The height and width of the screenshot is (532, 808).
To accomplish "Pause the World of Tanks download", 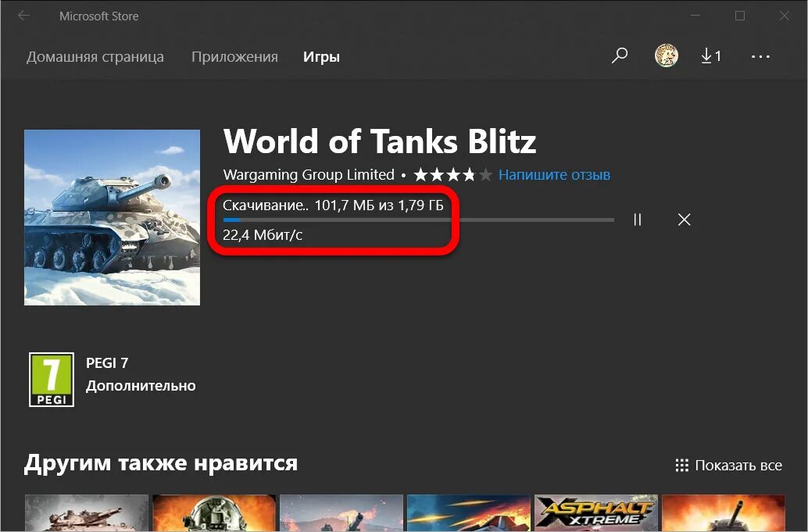I will [x=638, y=220].
